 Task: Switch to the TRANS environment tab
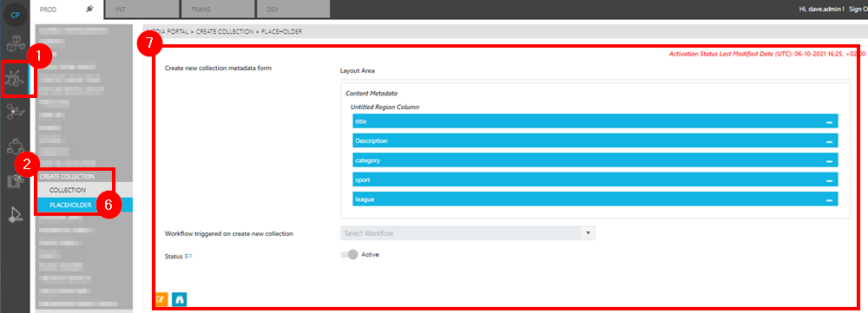coord(218,10)
